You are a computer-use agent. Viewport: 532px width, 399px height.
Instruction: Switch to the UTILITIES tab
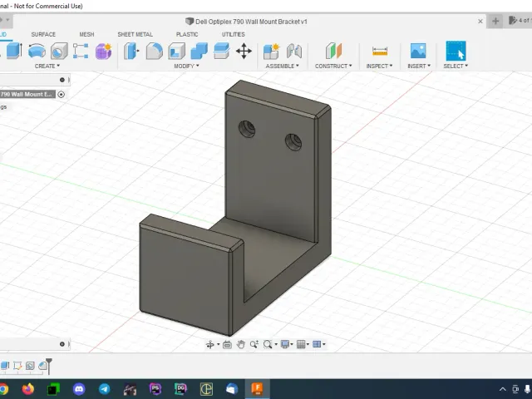click(x=233, y=34)
